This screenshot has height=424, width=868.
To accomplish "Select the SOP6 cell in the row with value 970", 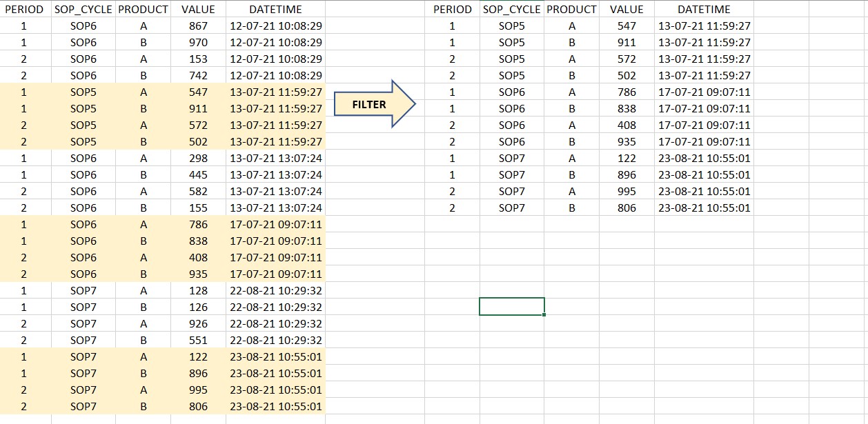I will [x=83, y=42].
